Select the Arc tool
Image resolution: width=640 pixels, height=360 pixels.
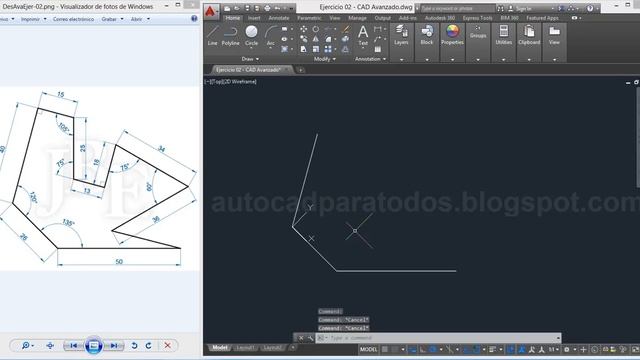pyautogui.click(x=270, y=36)
